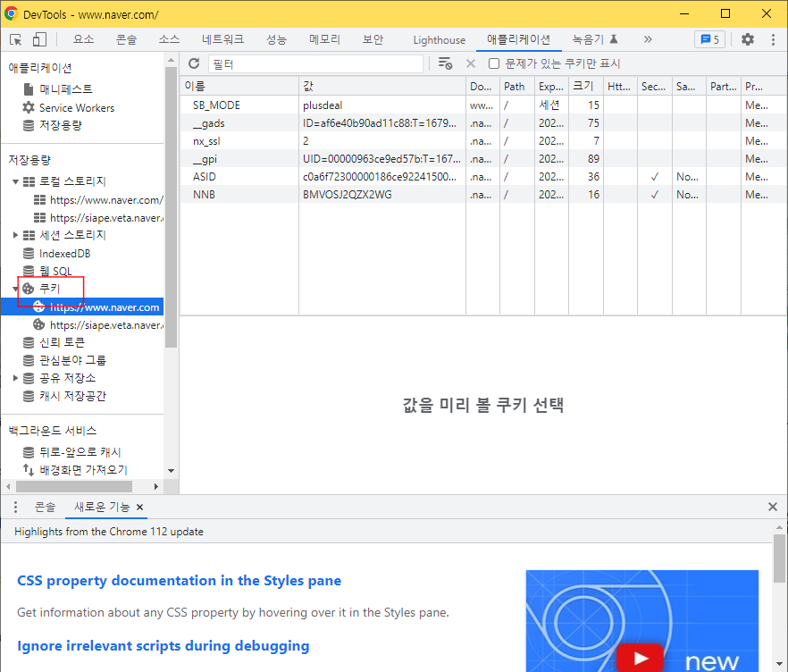This screenshot has width=788, height=672.
Task: Switch to the drawer 콘솔 tab
Action: (x=45, y=508)
